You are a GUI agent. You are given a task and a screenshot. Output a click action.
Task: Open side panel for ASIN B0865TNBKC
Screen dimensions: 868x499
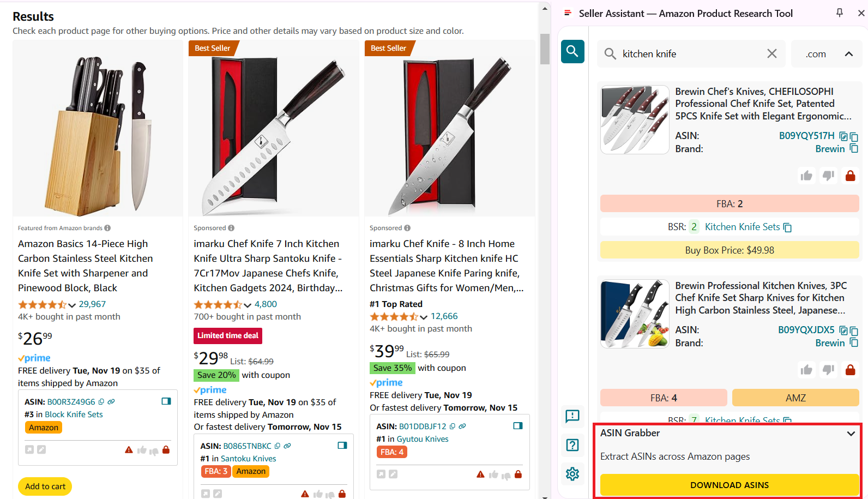(342, 446)
